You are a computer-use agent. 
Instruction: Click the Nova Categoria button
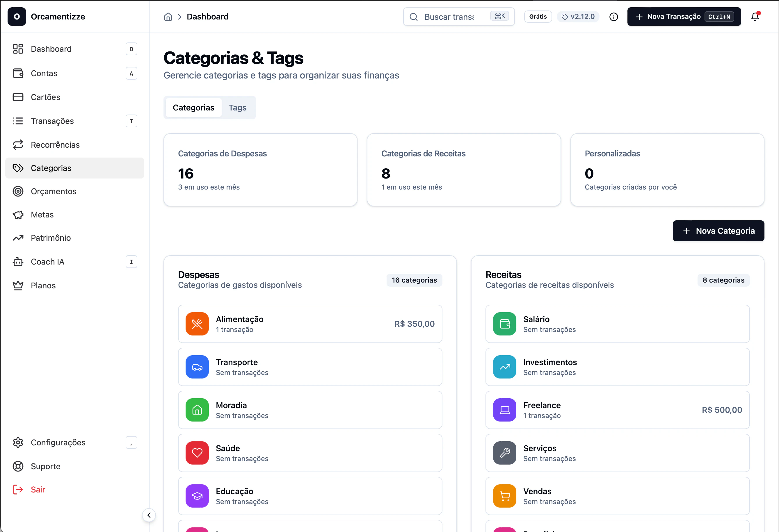(718, 231)
